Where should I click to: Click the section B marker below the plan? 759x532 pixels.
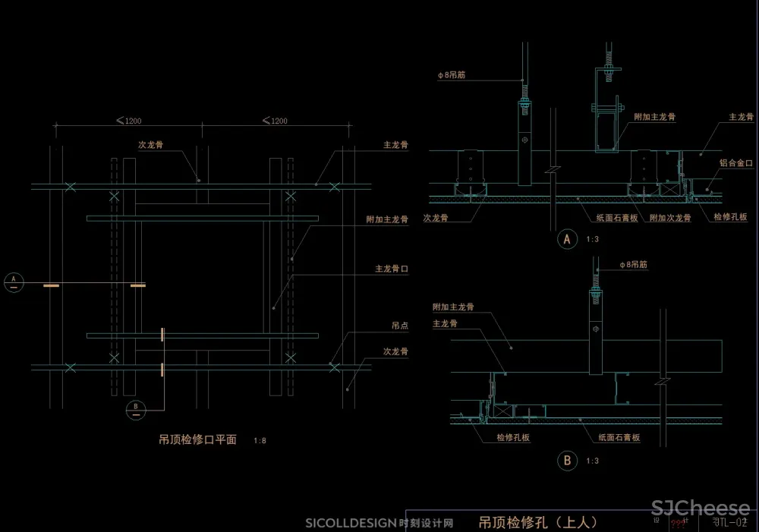136,409
